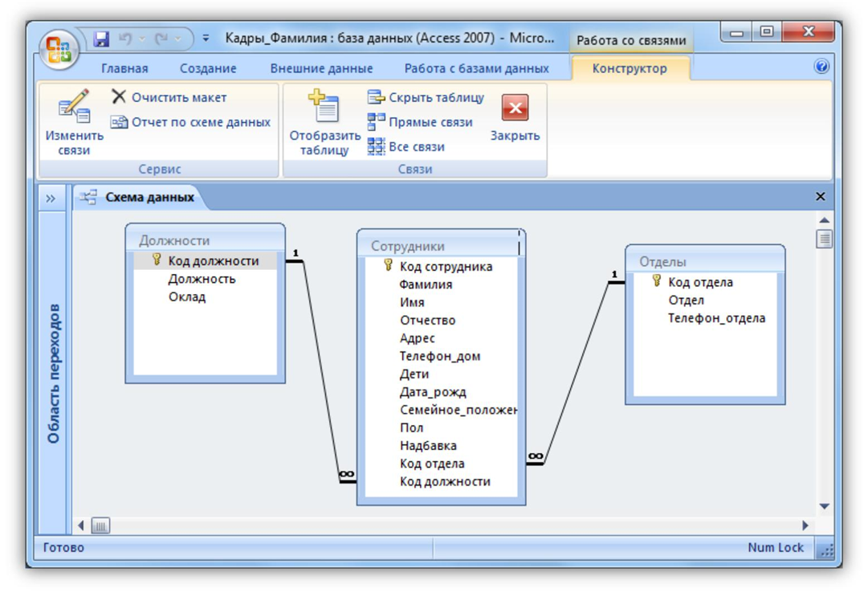The height and width of the screenshot is (593, 868).
Task: Click the horizontal scrollbar right arrow
Action: click(805, 525)
